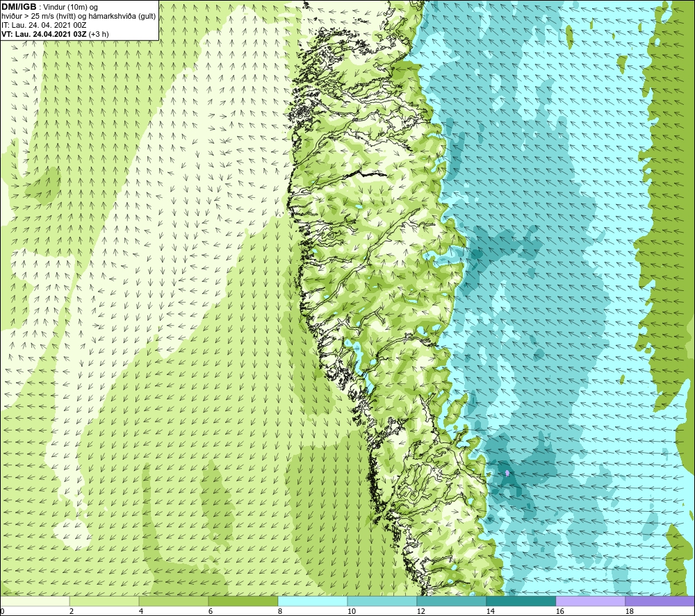695x616 pixels.
Task: Click the darker green 6–8 m/s legend swatch
Action: coord(243,601)
